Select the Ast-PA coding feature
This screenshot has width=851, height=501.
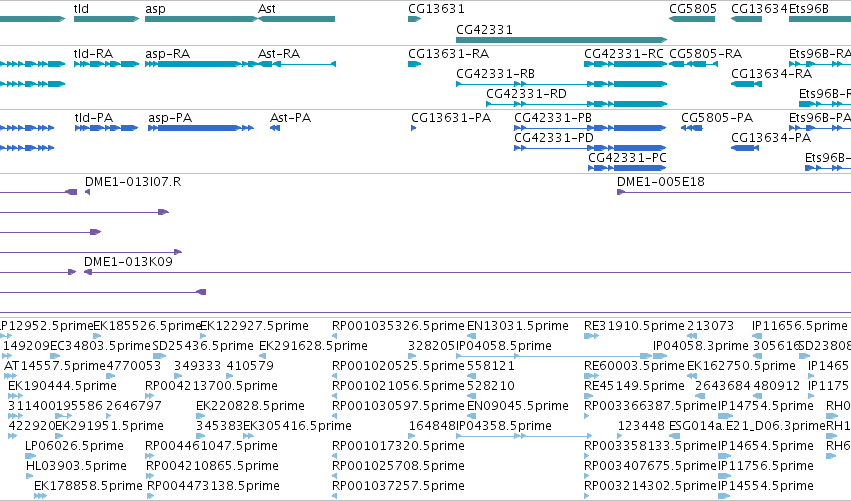pyautogui.click(x=275, y=128)
